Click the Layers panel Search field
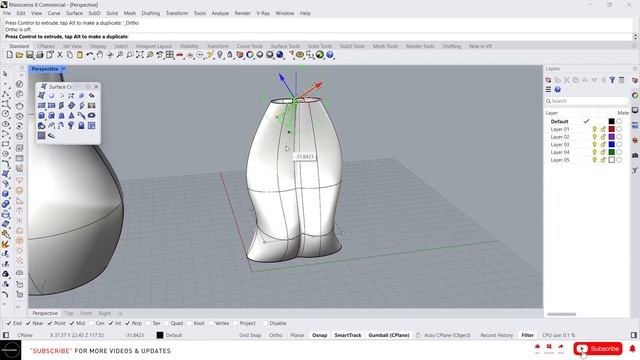The width and height of the screenshot is (640, 360). click(587, 101)
